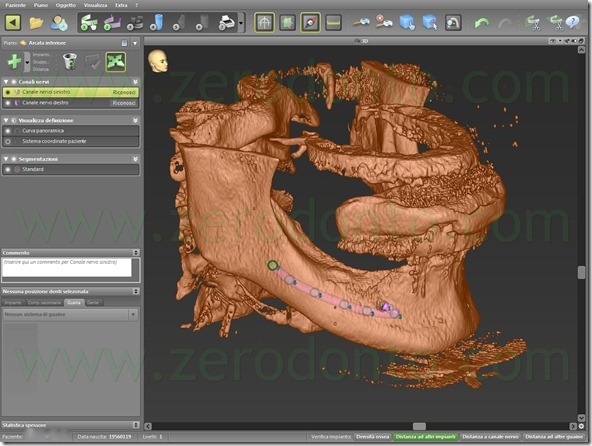This screenshot has width=592, height=446.
Task: Open the Nessun sistema di guaine dropdown
Action: (x=133, y=315)
